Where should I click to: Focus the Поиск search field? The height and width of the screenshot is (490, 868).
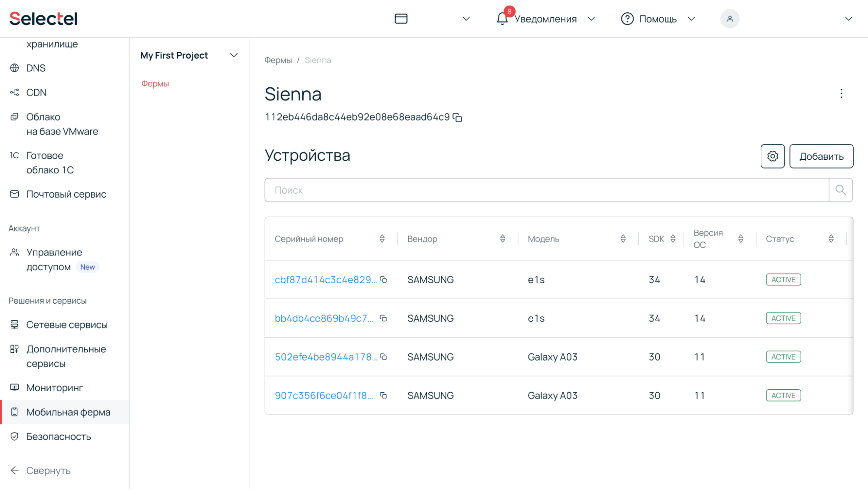pyautogui.click(x=546, y=190)
